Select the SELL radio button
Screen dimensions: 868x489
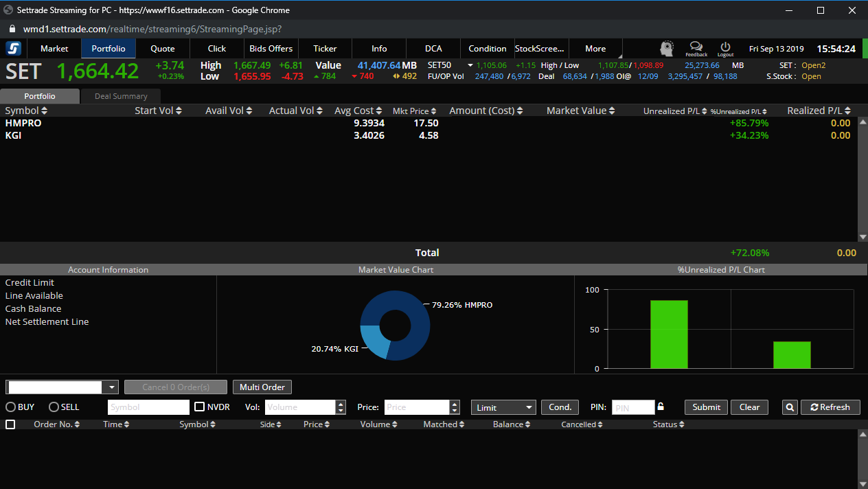tap(54, 407)
